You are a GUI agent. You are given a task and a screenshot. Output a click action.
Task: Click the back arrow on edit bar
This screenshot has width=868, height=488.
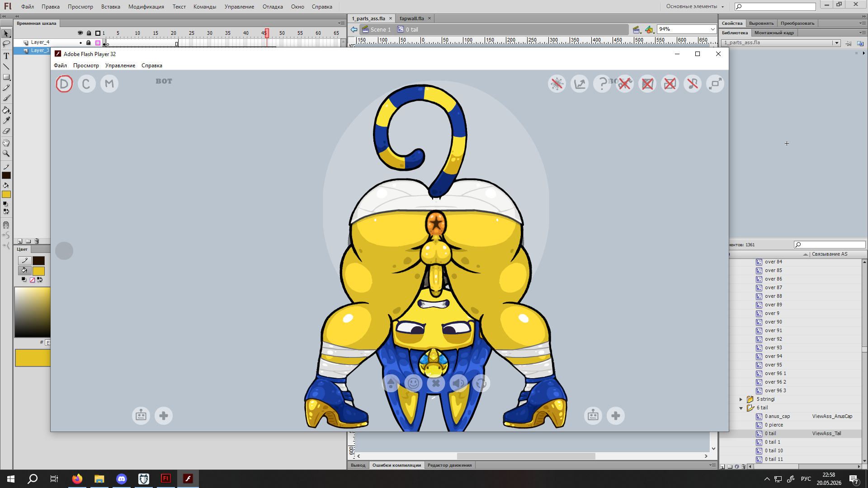(x=354, y=30)
